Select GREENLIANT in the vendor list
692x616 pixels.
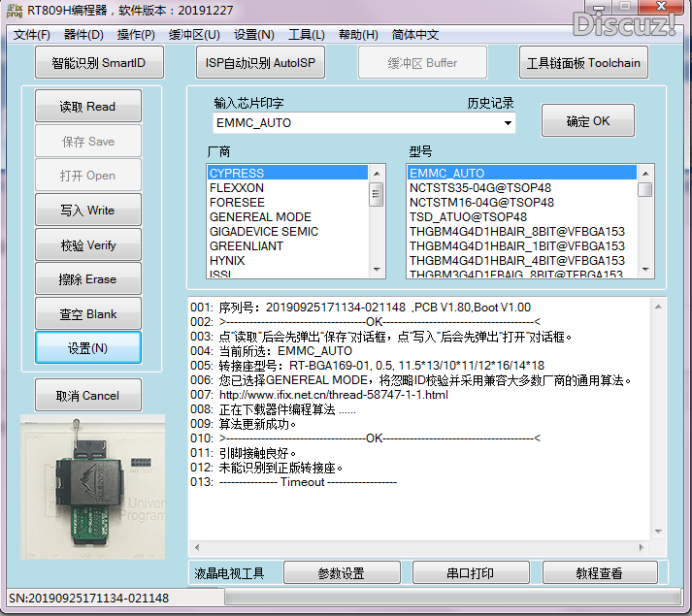pos(287,246)
